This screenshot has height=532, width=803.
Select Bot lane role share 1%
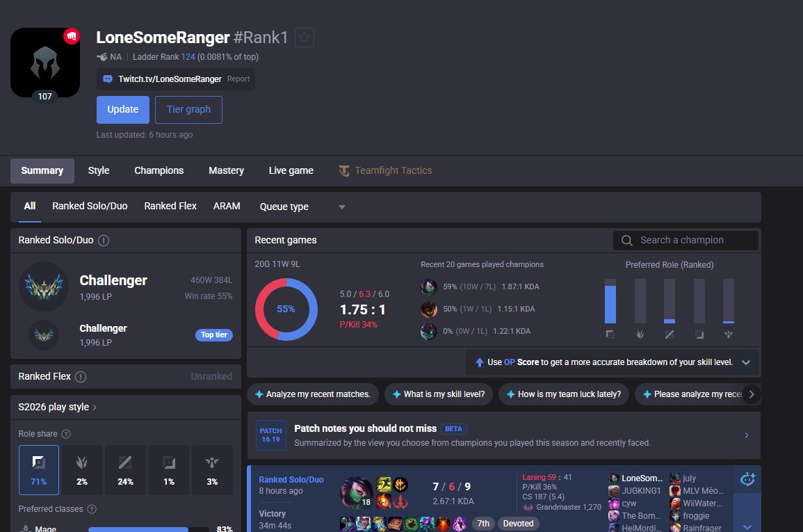pyautogui.click(x=168, y=470)
